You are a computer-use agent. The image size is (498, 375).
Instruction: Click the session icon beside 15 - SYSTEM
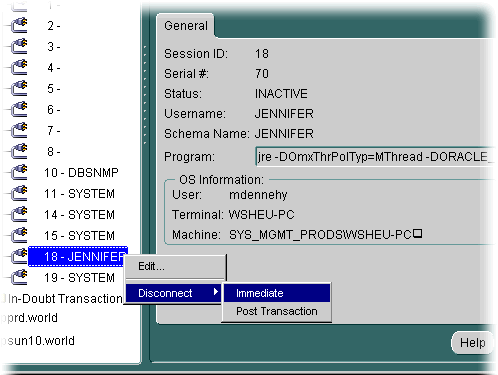tap(19, 236)
